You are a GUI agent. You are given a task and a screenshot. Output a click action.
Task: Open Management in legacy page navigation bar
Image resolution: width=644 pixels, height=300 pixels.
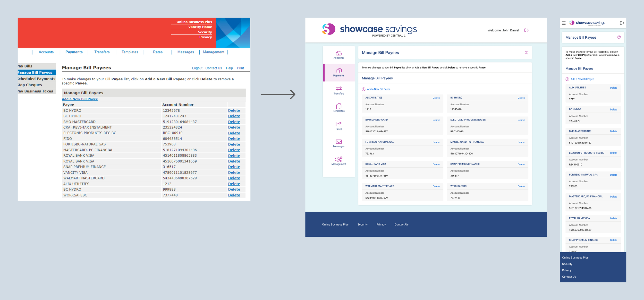coord(214,52)
